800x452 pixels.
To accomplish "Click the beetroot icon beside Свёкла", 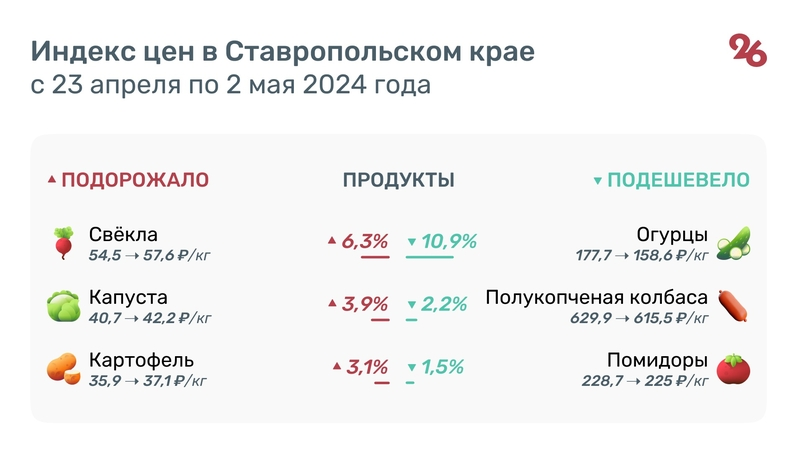I will (x=64, y=243).
